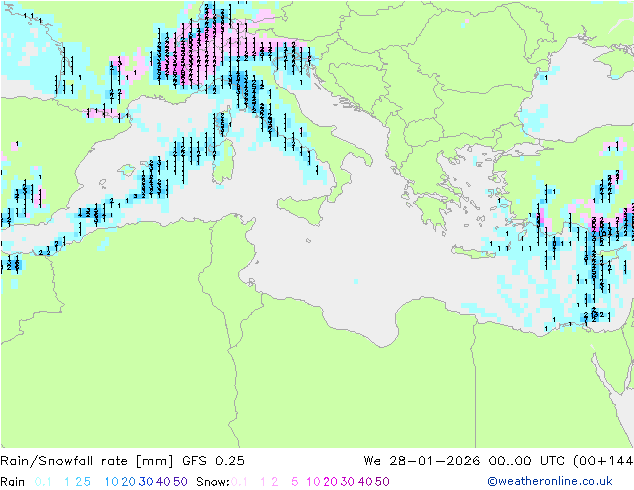Click the Rain legend value 0.1
Viewport: 634px width, 490px height.
pos(43,482)
